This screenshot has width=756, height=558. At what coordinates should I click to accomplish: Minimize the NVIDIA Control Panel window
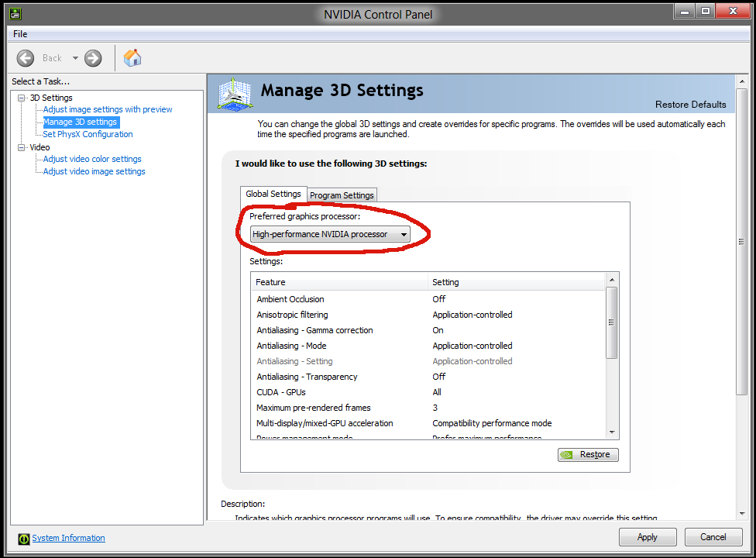click(x=685, y=11)
